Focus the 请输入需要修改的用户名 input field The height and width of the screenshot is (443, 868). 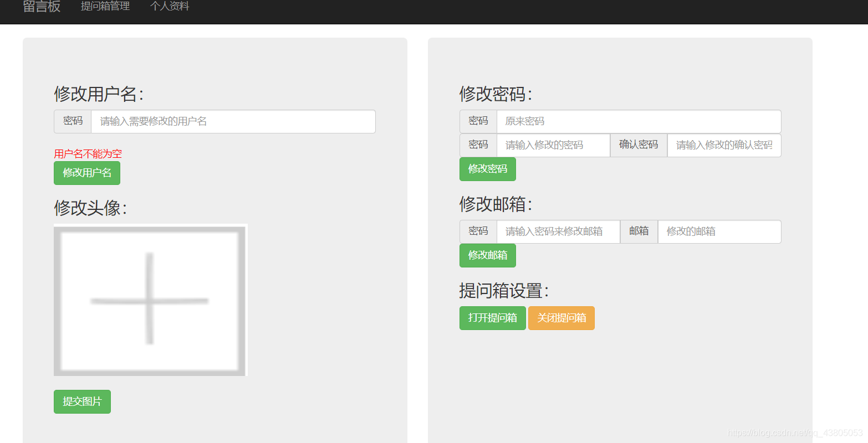pos(233,121)
